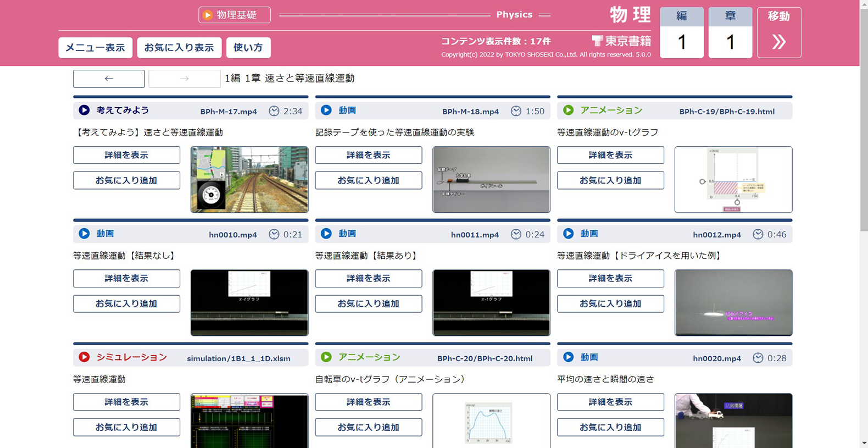Show details for 記録テープ experiment video
Viewport: 868px width, 448px height.
(368, 155)
